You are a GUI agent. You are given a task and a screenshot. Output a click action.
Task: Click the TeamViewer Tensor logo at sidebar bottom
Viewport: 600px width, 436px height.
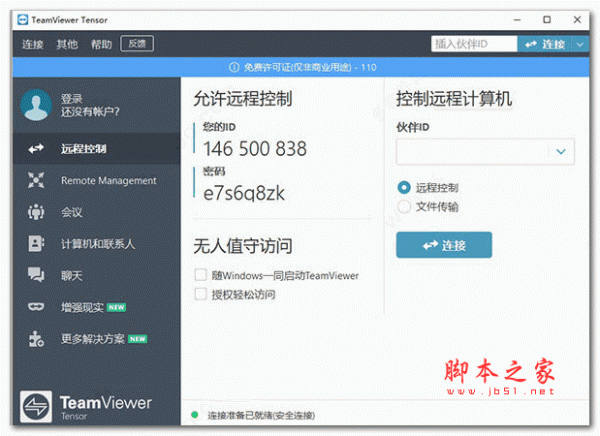[36, 407]
